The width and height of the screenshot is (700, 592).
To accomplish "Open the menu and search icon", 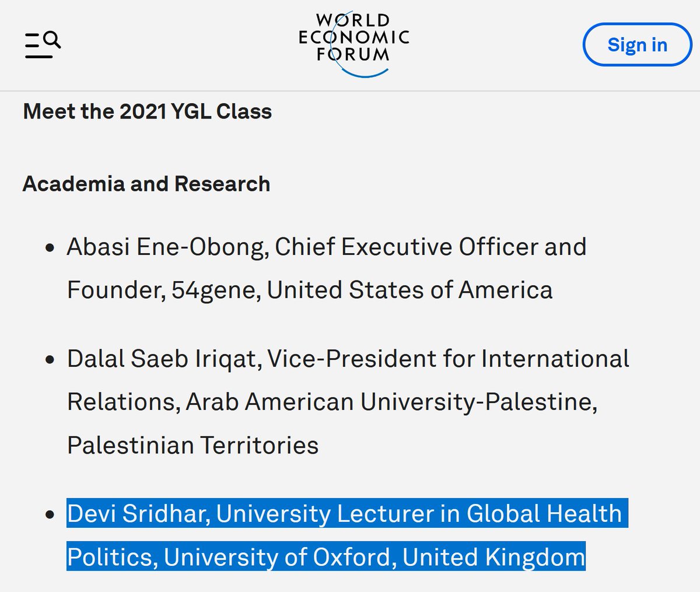I will [x=43, y=45].
